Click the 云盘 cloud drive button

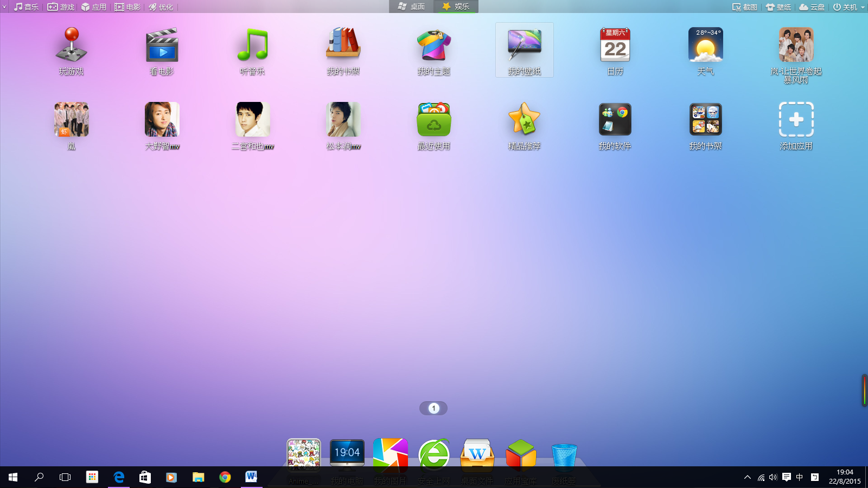(812, 7)
